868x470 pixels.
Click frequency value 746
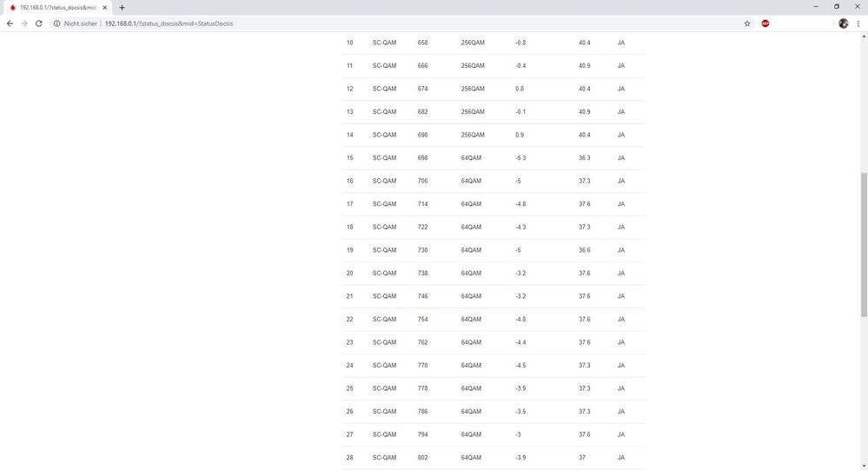click(x=423, y=296)
